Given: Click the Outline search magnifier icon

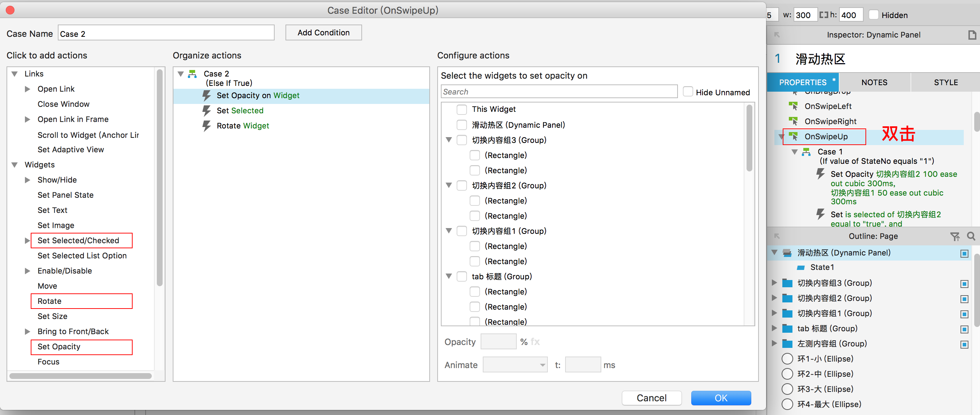Looking at the screenshot, I should tap(971, 236).
